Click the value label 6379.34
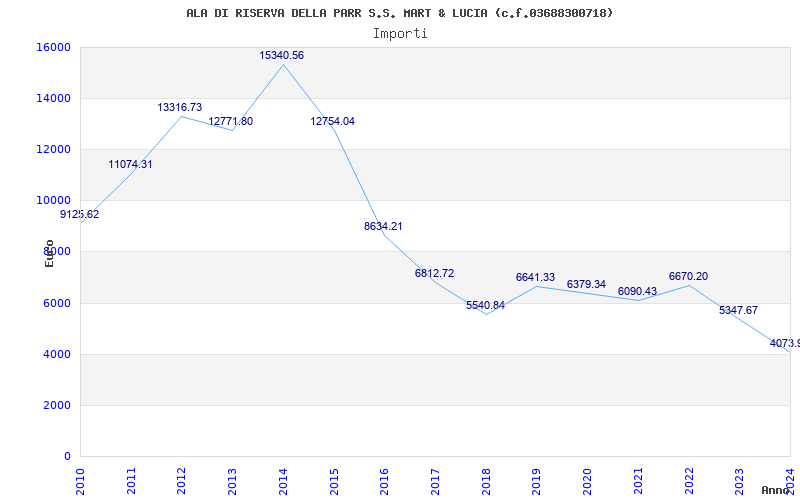 pyautogui.click(x=586, y=284)
